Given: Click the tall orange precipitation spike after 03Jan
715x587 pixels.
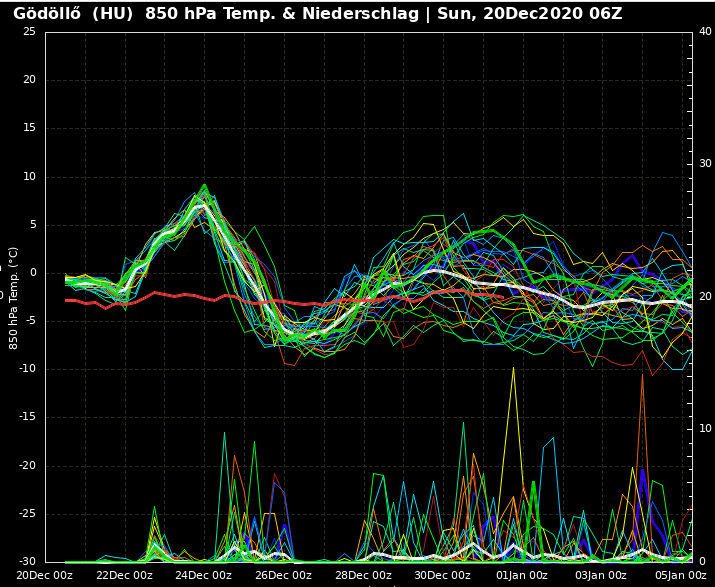Looking at the screenshot, I should pos(642,376).
